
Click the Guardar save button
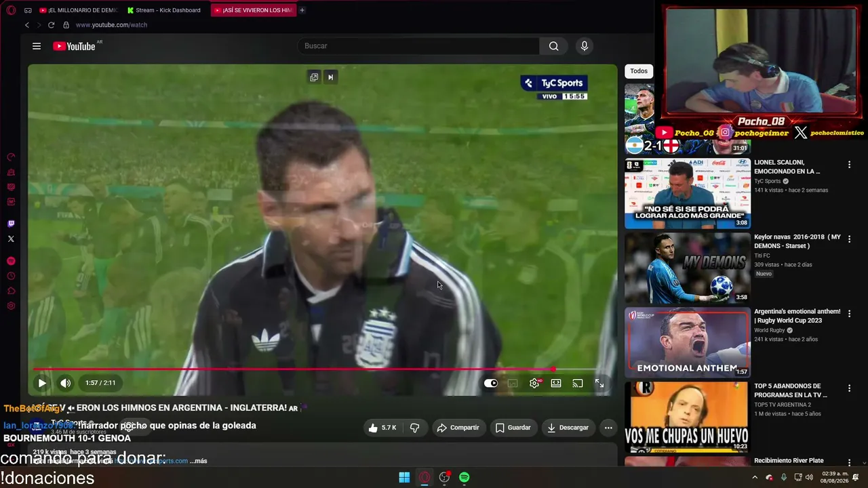click(x=513, y=428)
